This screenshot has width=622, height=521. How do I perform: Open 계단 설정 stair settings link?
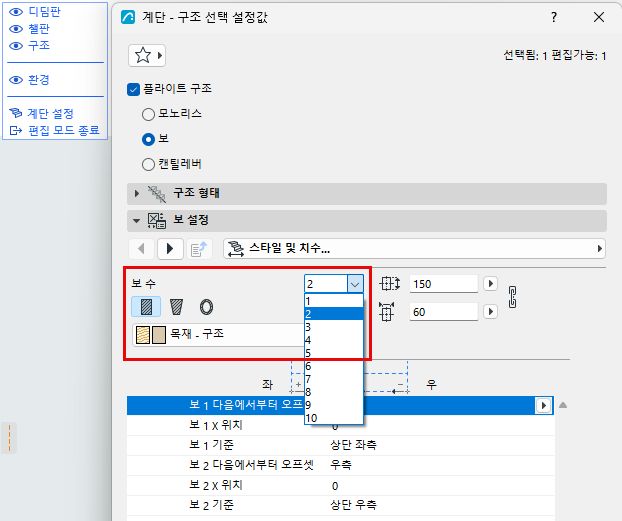pyautogui.click(x=42, y=113)
